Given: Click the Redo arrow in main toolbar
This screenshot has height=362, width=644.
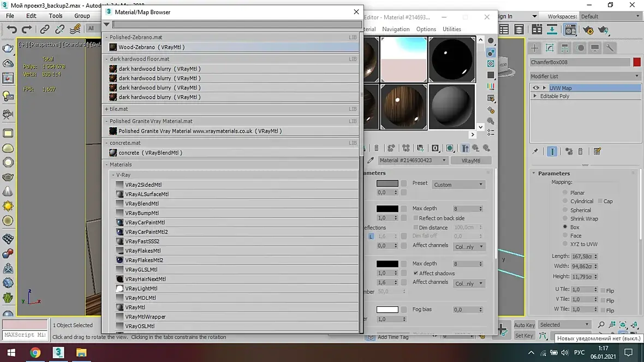Looking at the screenshot, I should (x=27, y=29).
